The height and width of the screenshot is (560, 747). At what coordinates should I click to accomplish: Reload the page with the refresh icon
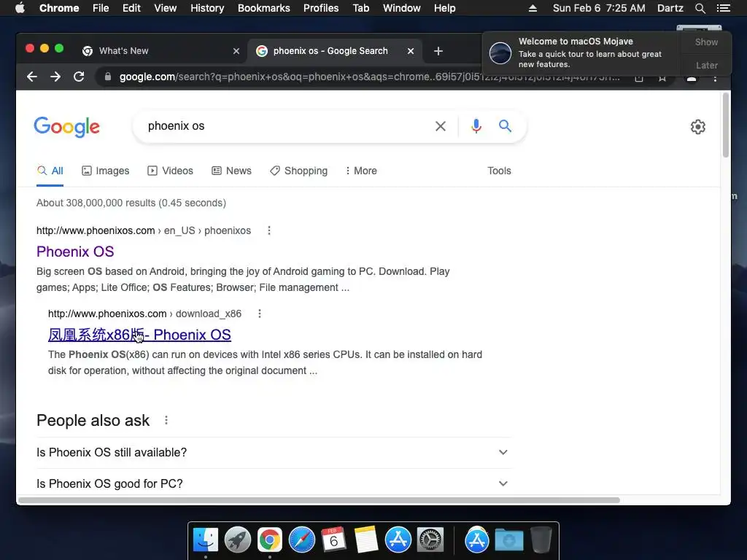tap(79, 77)
